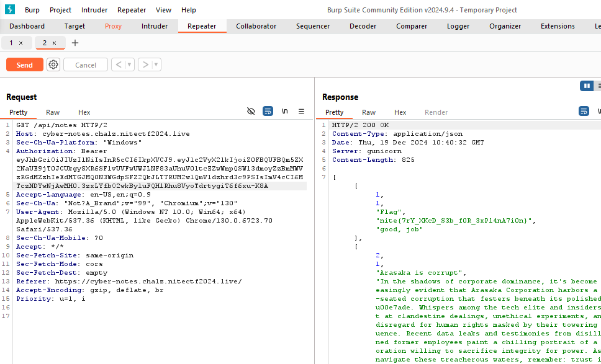Toggle line wrap in Request editor
Viewport: 601px width, 364px height.
pos(268,112)
